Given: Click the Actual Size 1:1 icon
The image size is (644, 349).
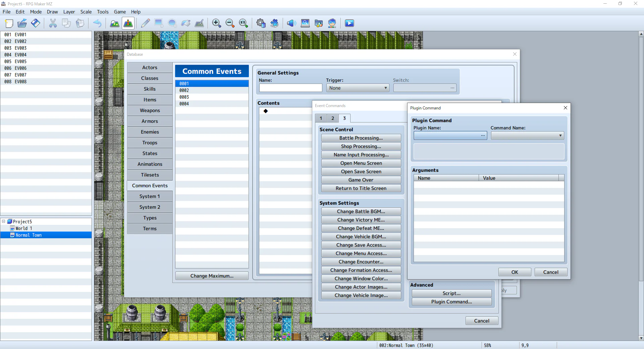Looking at the screenshot, I should coord(244,23).
